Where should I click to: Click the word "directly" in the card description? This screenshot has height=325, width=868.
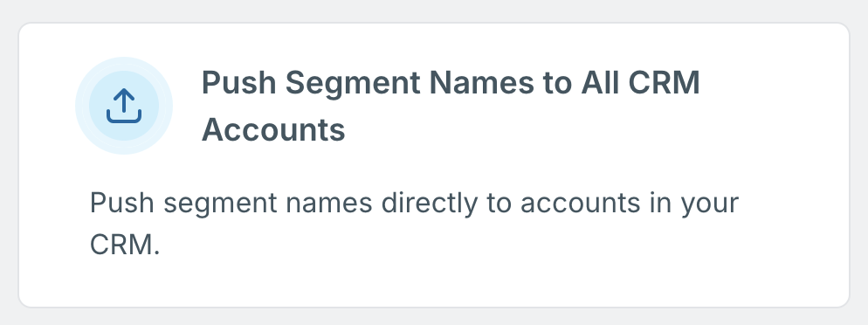click(x=430, y=204)
